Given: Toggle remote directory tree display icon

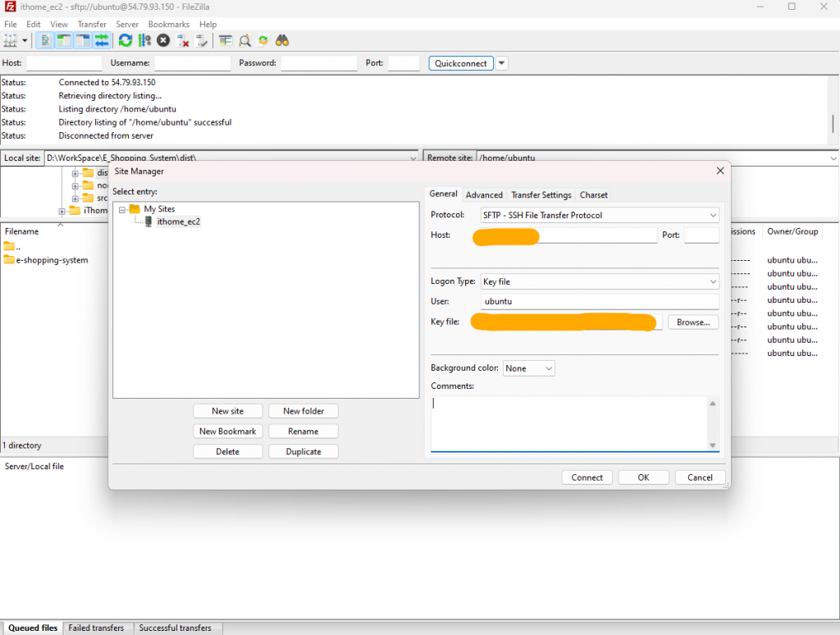Looking at the screenshot, I should 83,41.
